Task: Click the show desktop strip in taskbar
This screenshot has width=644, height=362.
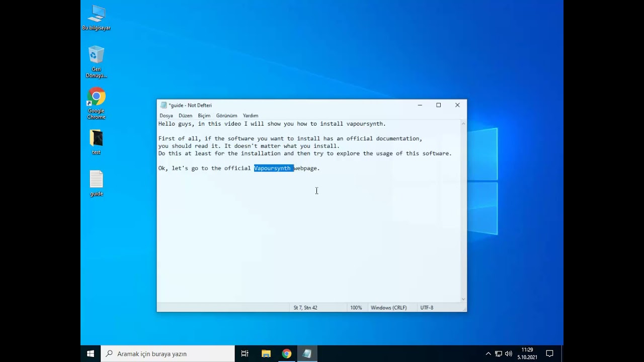Action: 562,353
